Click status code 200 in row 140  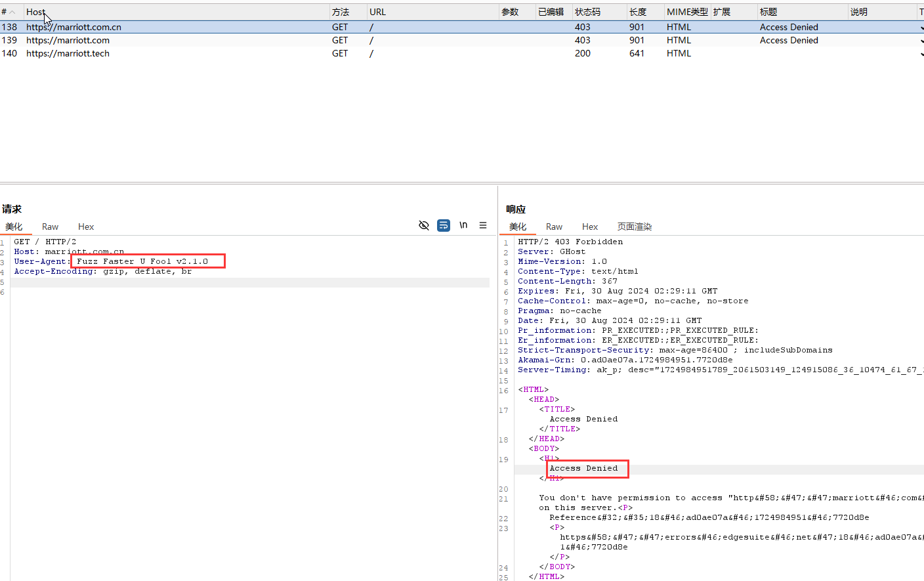[x=583, y=53]
